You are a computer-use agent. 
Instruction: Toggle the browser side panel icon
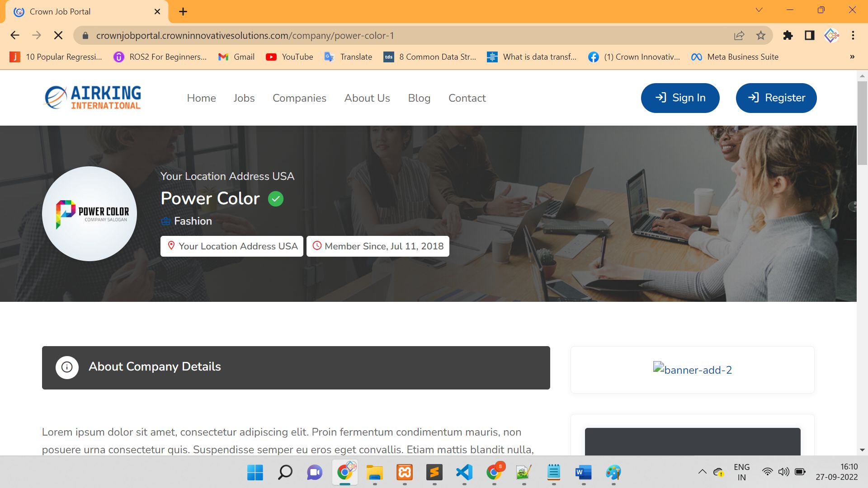[809, 35]
